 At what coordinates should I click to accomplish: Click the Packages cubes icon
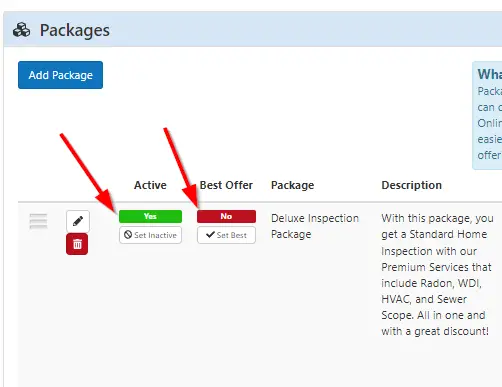tap(22, 30)
